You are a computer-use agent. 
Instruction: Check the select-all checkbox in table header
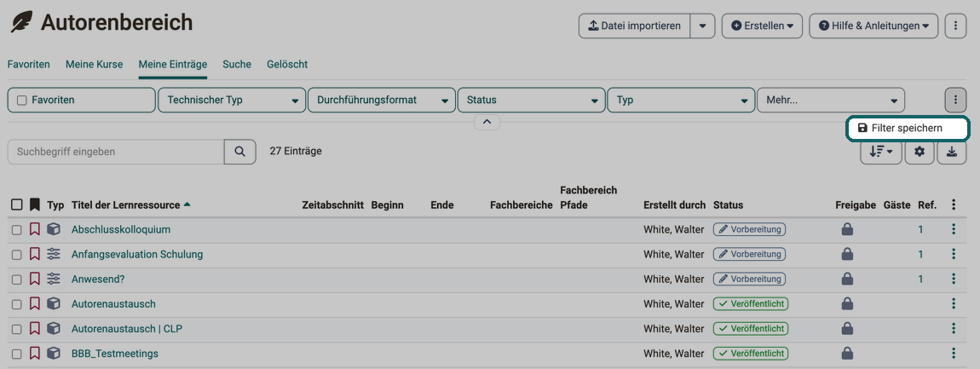(x=17, y=205)
